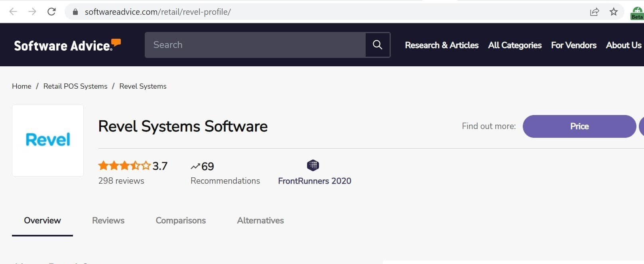Viewport: 644px width, 264px height.
Task: Click the browser forward arrow
Action: coord(32,12)
